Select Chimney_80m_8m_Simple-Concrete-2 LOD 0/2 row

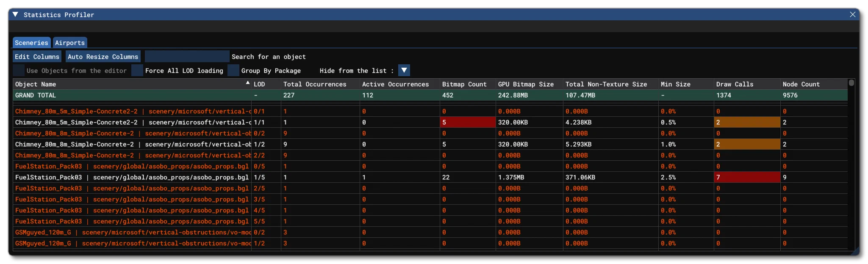point(430,133)
